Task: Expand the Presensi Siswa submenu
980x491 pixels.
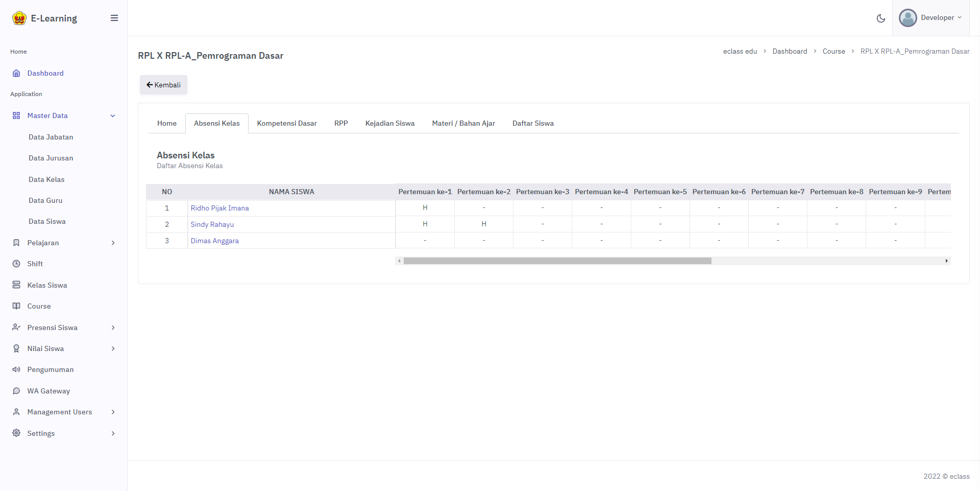Action: (113, 328)
